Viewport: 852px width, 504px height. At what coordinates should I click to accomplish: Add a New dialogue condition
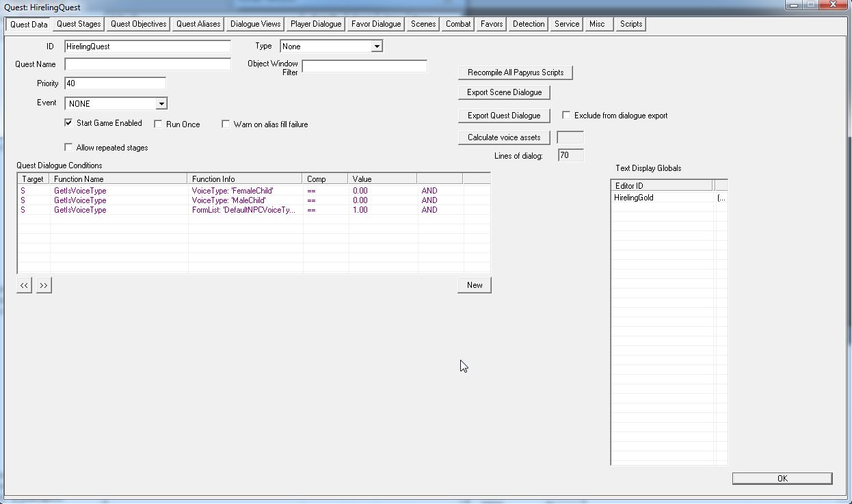pos(475,285)
